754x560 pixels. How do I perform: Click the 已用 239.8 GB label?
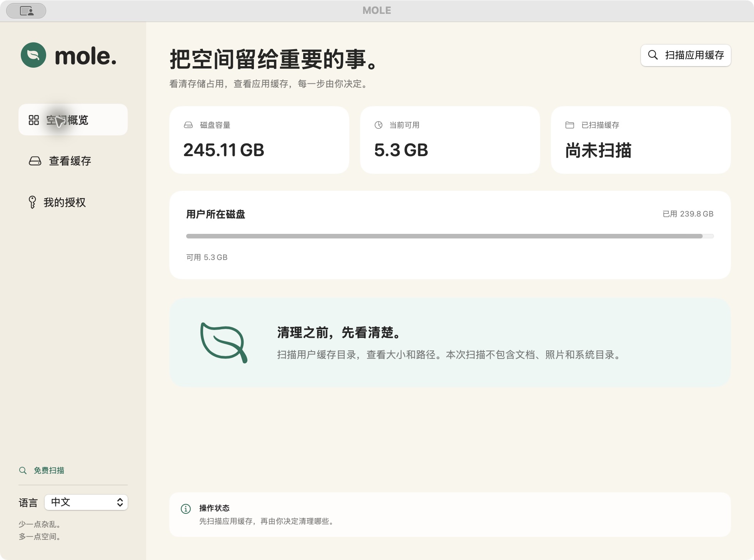pyautogui.click(x=688, y=214)
